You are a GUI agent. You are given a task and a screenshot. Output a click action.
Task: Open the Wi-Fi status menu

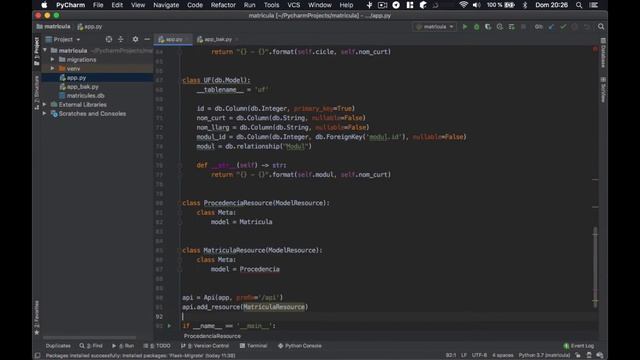(463, 5)
